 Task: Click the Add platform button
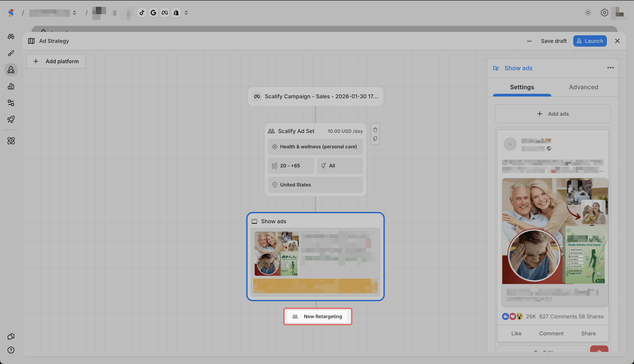pos(56,61)
